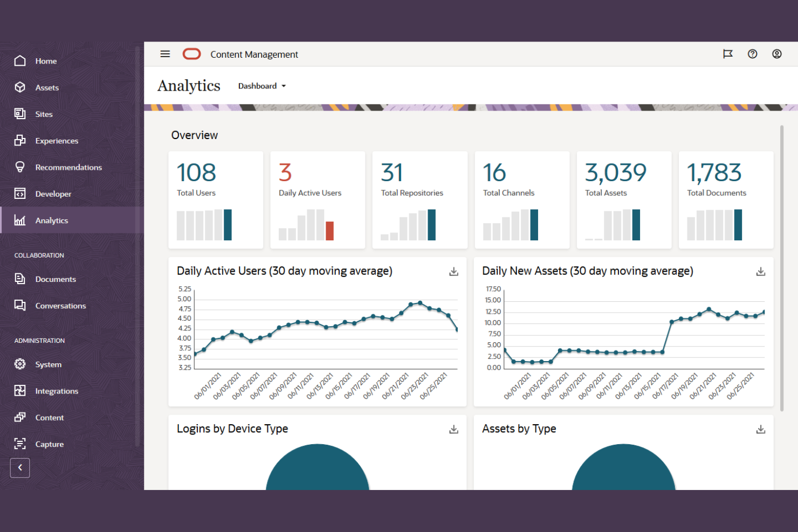Image resolution: width=798 pixels, height=532 pixels.
Task: Open the hamburger navigation menu
Action: 165,54
